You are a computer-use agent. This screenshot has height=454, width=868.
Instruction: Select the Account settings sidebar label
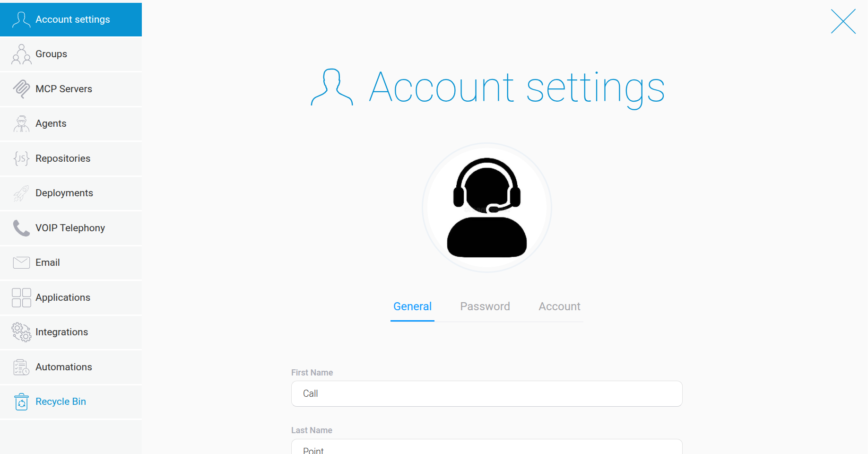click(73, 19)
